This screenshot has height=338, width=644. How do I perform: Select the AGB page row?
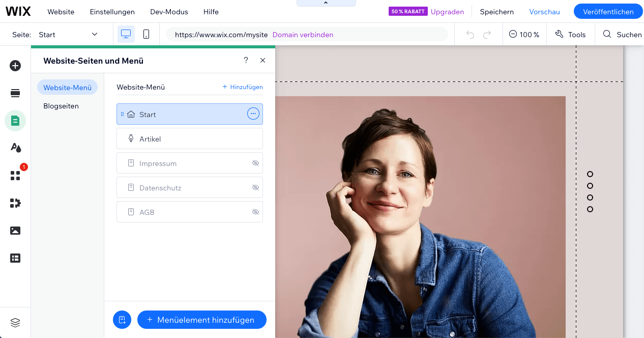(190, 212)
